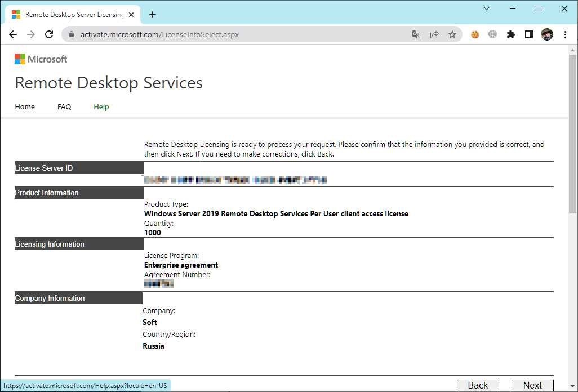The height and width of the screenshot is (392, 578).
Task: Click the page vertical scrollbar thumb
Action: 572,133
